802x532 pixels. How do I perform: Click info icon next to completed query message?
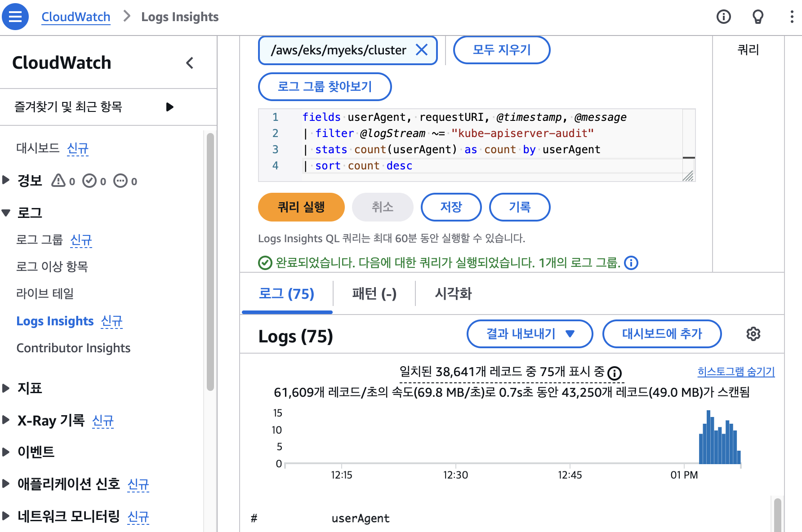631,263
